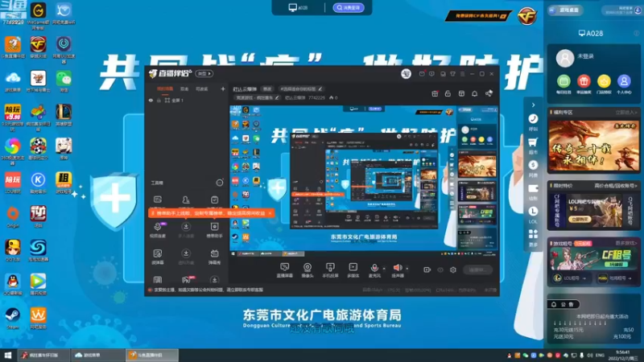Viewport: 644px width, 362px height.
Task: Open the notification bell icon
Action: click(474, 93)
